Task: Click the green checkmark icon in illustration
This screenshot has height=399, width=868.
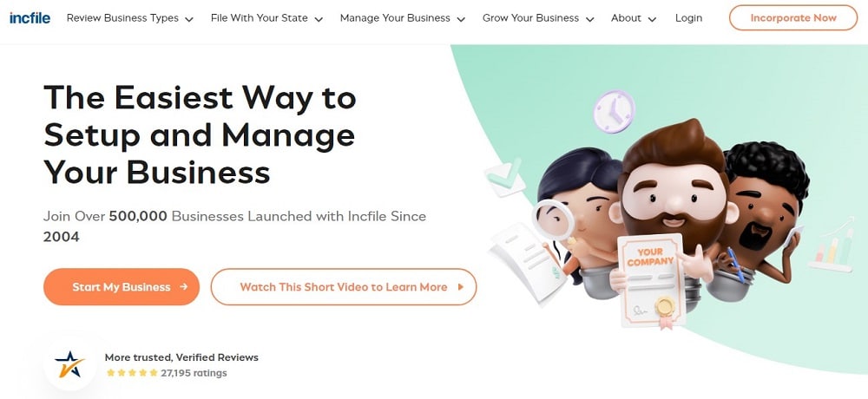Action: (x=505, y=177)
